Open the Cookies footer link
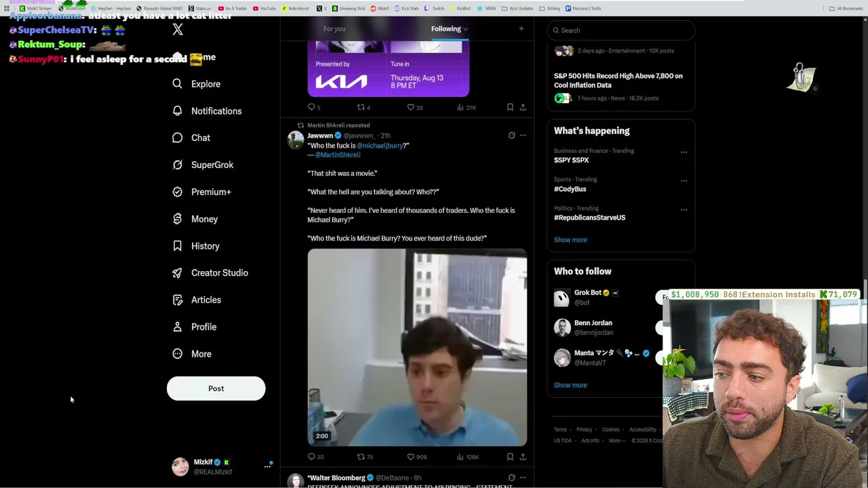868x488 pixels. (x=610, y=430)
